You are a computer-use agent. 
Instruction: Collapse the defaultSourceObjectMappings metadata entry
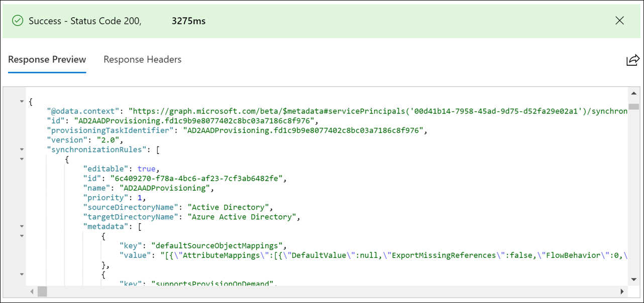(21, 235)
